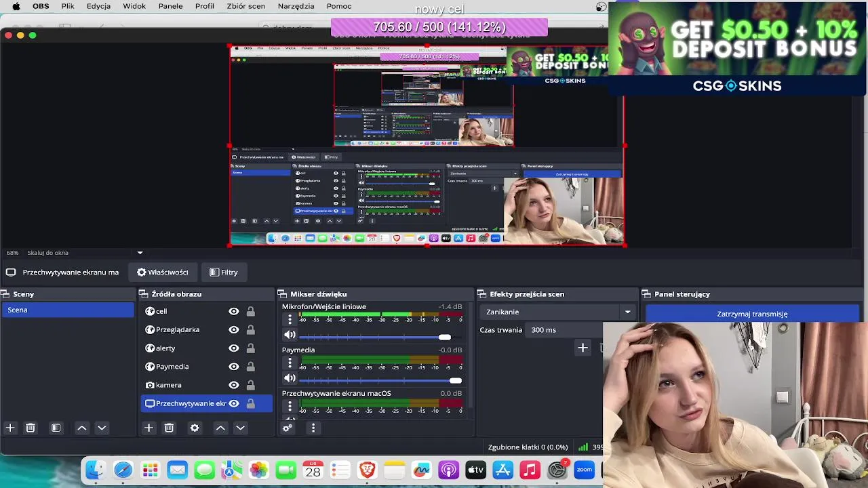Hide the alerty source
Viewport: 868px width, 488px height.
pyautogui.click(x=234, y=348)
